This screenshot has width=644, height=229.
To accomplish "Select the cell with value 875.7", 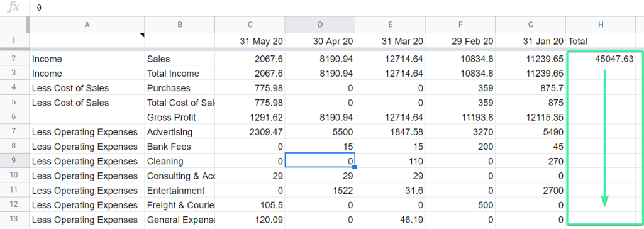I will [x=531, y=88].
